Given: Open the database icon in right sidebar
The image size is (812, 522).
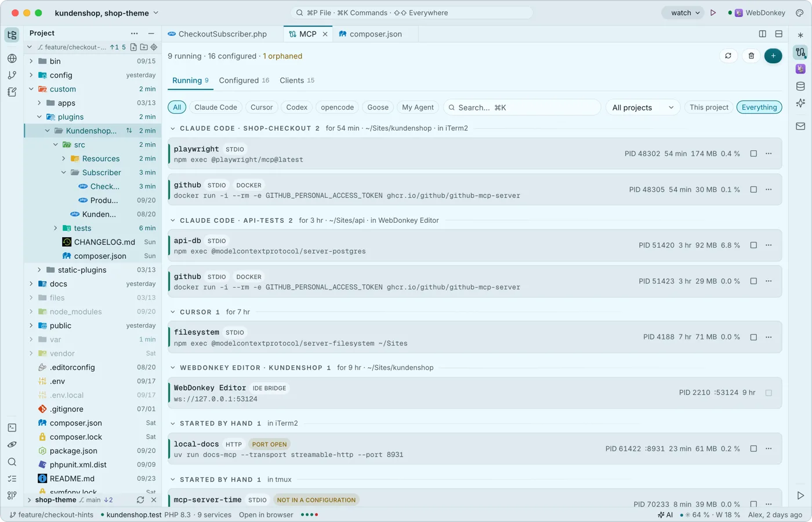Looking at the screenshot, I should point(800,86).
